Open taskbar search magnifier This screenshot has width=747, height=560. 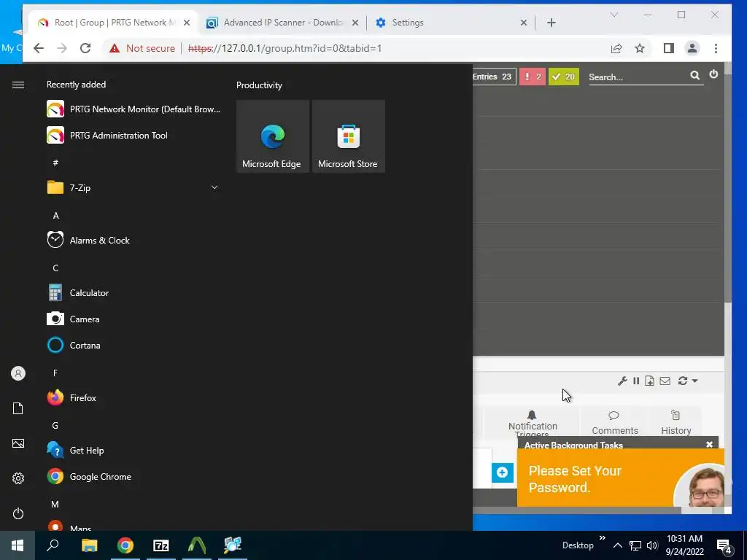pyautogui.click(x=53, y=545)
